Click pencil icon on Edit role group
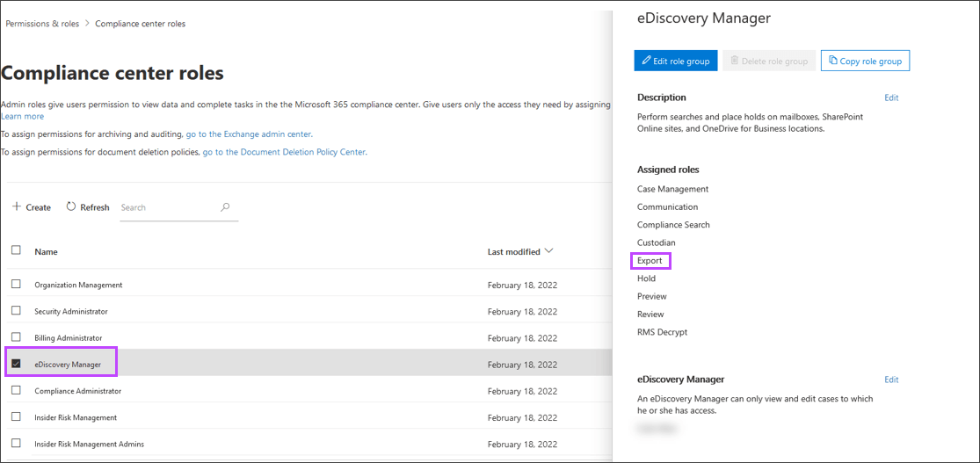980x463 pixels. click(647, 61)
